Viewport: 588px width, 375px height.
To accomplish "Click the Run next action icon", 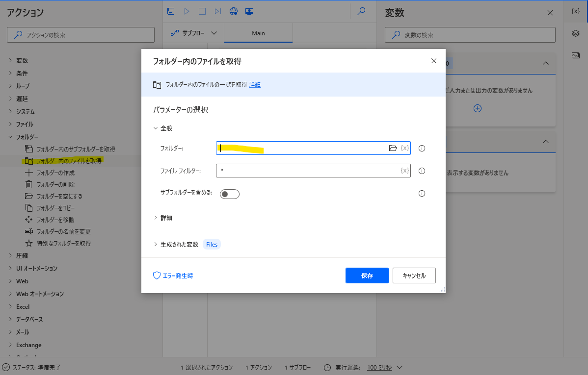I will point(217,11).
